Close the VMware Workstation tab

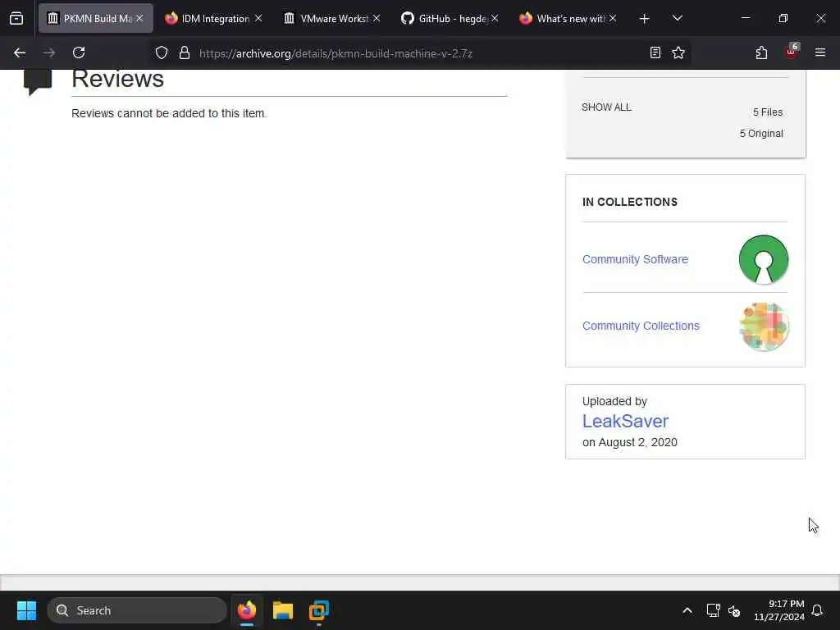point(377,19)
